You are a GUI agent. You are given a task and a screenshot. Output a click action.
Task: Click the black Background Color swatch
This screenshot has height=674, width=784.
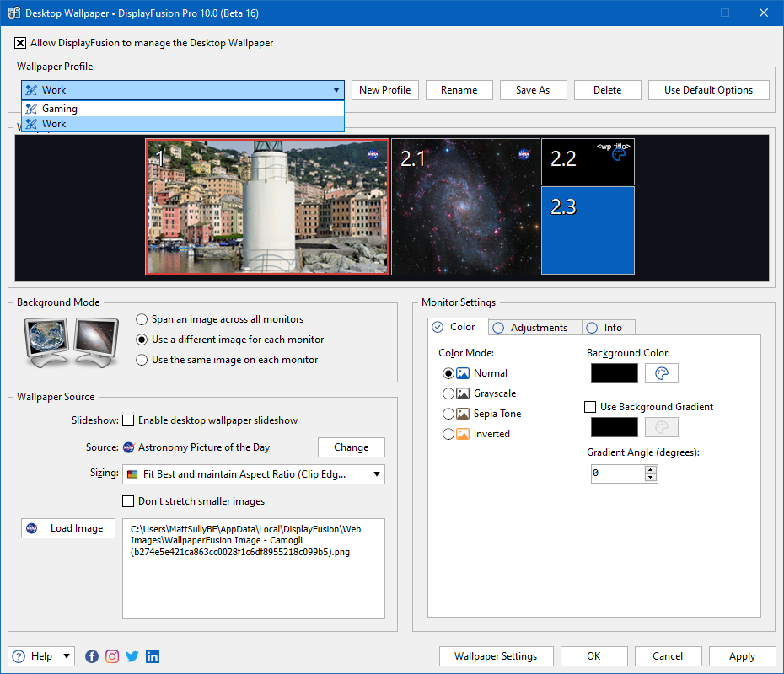[x=615, y=373]
